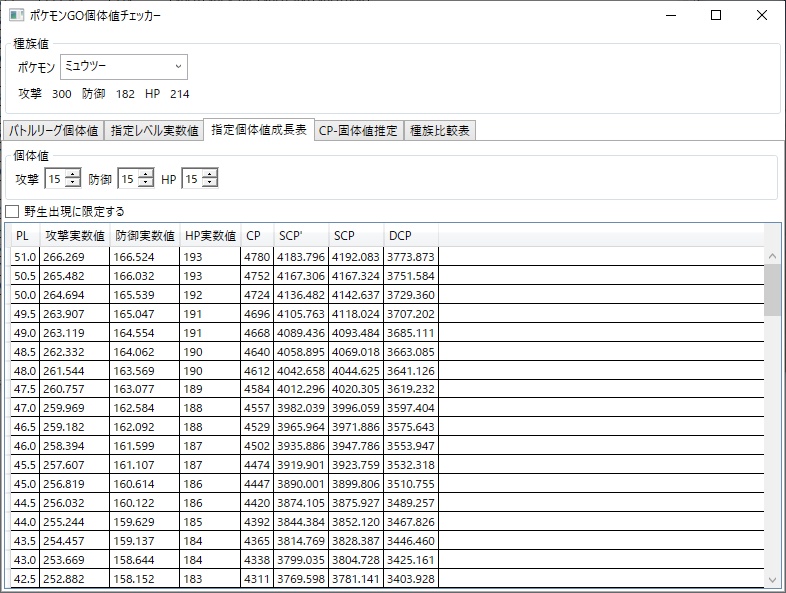Click defense value 159.137
The image size is (786, 593).
pos(145,542)
